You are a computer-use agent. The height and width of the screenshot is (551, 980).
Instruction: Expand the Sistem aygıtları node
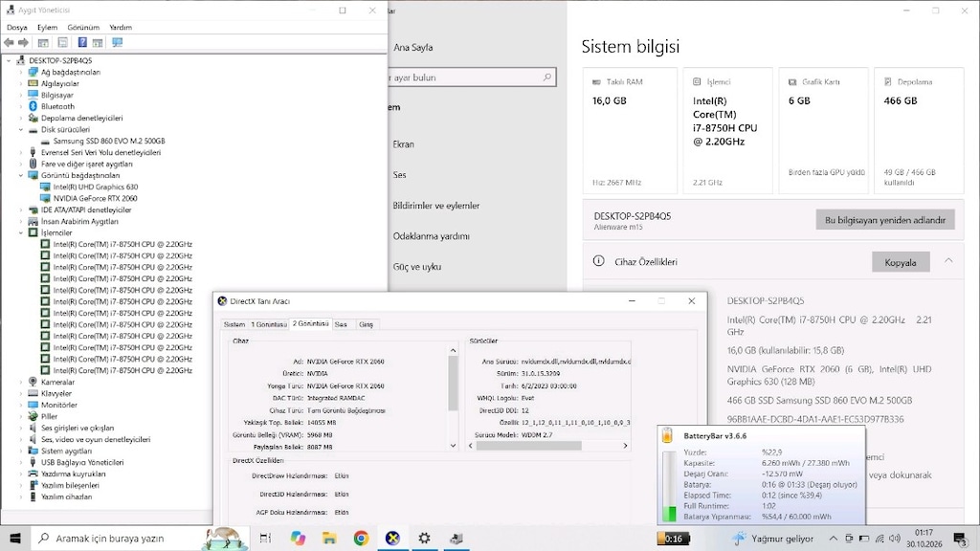21,451
